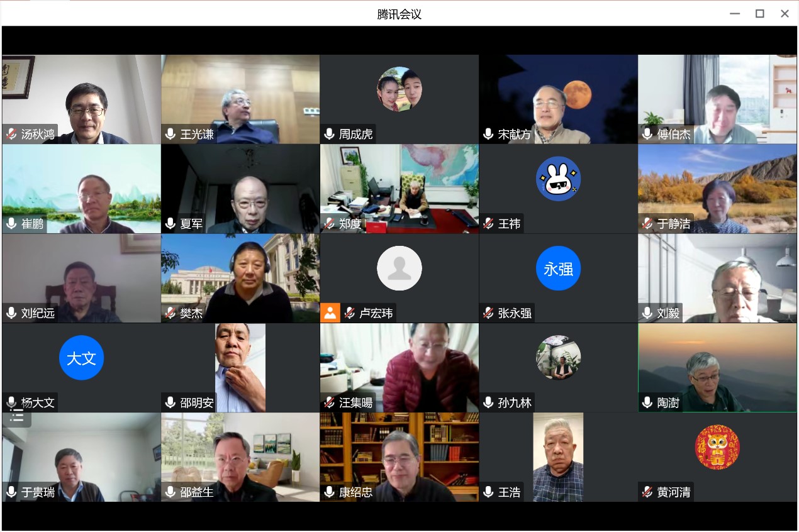Click the microphone icon next to 王浩
The image size is (799, 532).
[488, 492]
